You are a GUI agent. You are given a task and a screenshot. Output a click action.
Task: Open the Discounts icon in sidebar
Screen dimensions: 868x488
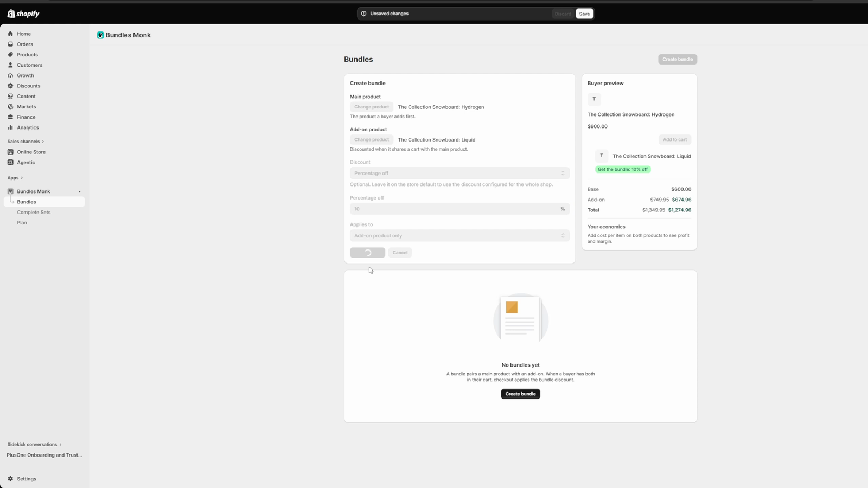[10, 86]
